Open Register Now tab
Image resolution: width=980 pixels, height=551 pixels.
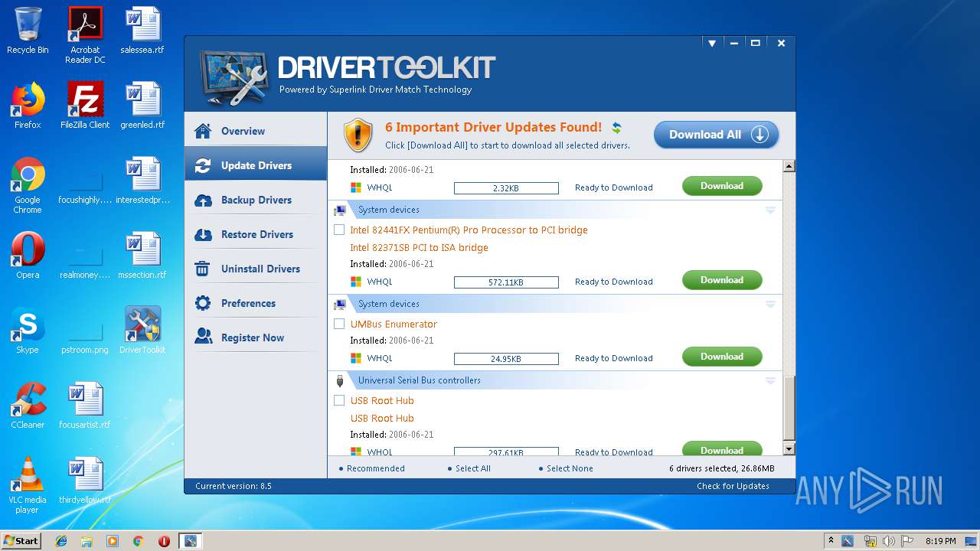256,337
